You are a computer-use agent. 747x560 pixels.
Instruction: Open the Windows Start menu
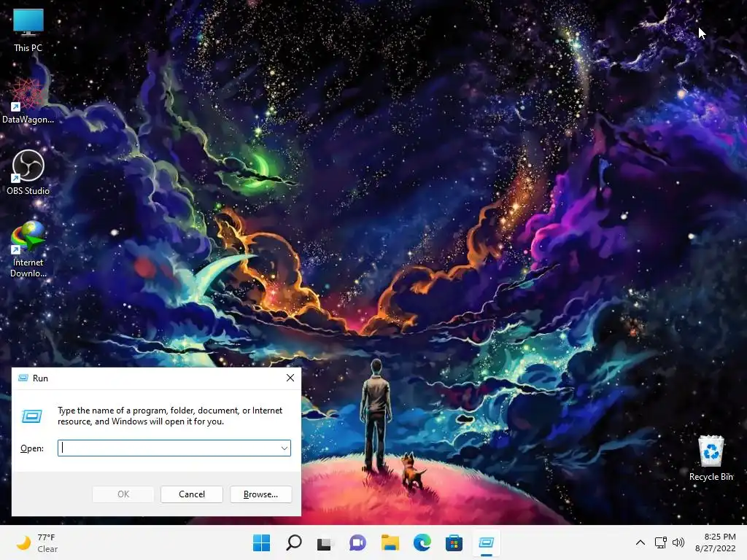click(262, 542)
